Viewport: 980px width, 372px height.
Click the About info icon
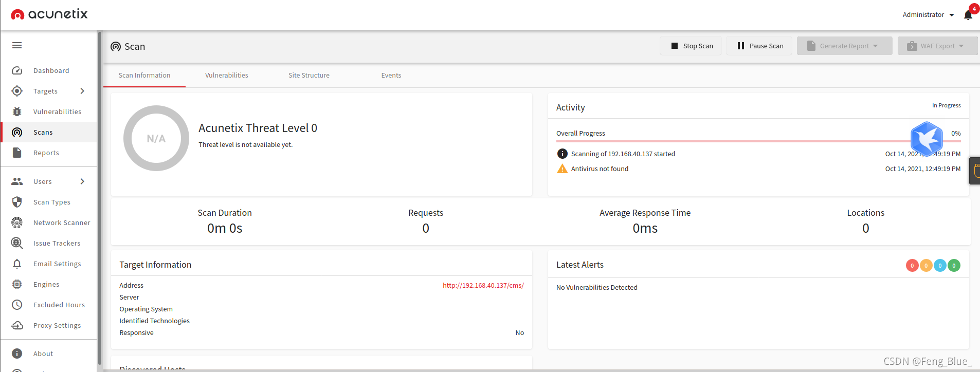pyautogui.click(x=17, y=354)
